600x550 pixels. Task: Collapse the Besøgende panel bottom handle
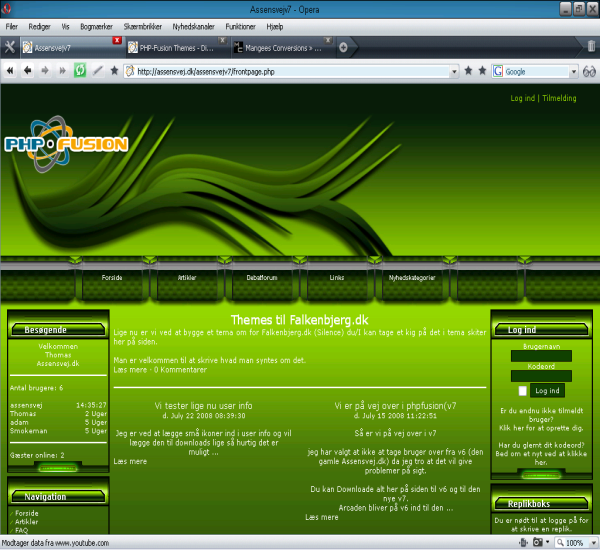(58, 468)
